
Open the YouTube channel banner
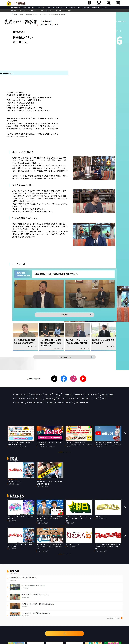point(108,433)
